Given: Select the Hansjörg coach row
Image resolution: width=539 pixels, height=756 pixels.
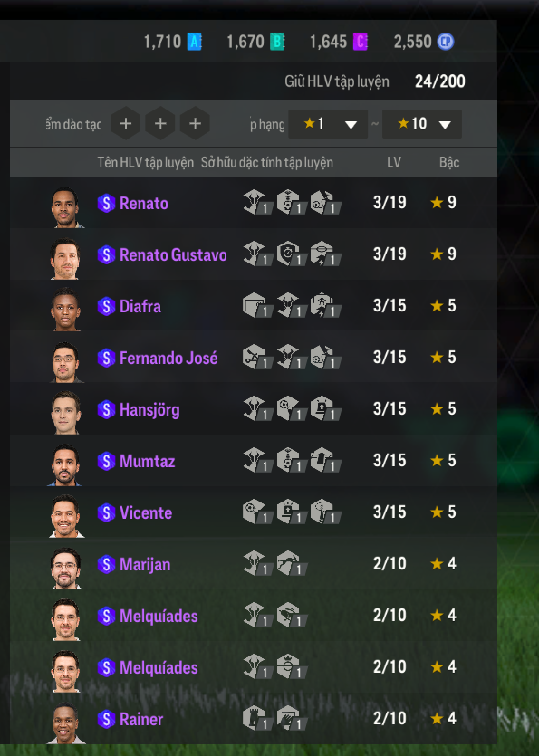Looking at the screenshot, I should (254, 409).
